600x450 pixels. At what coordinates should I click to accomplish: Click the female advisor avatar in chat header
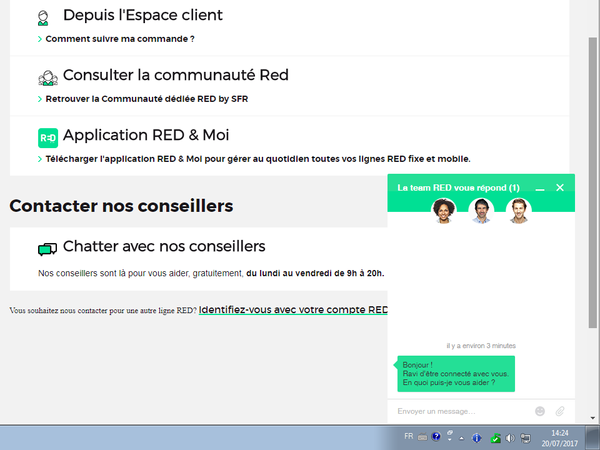(x=443, y=210)
